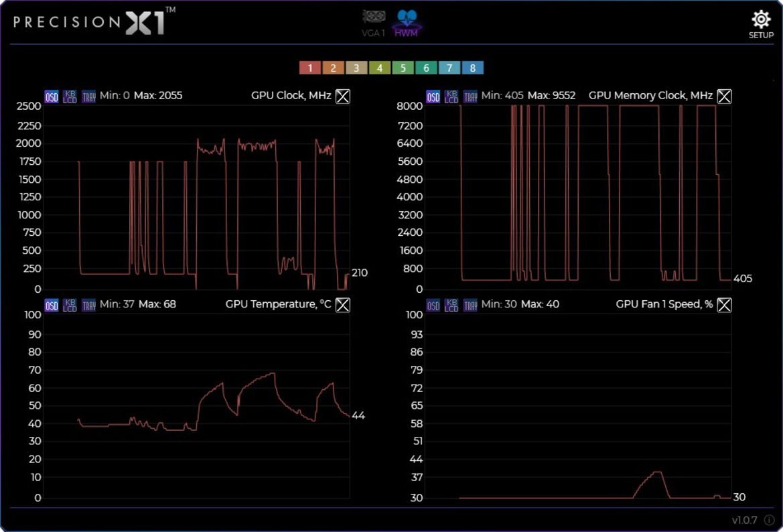Click the Max: 68 temperature readout
Screen dimensions: 783x532
[x=157, y=305]
